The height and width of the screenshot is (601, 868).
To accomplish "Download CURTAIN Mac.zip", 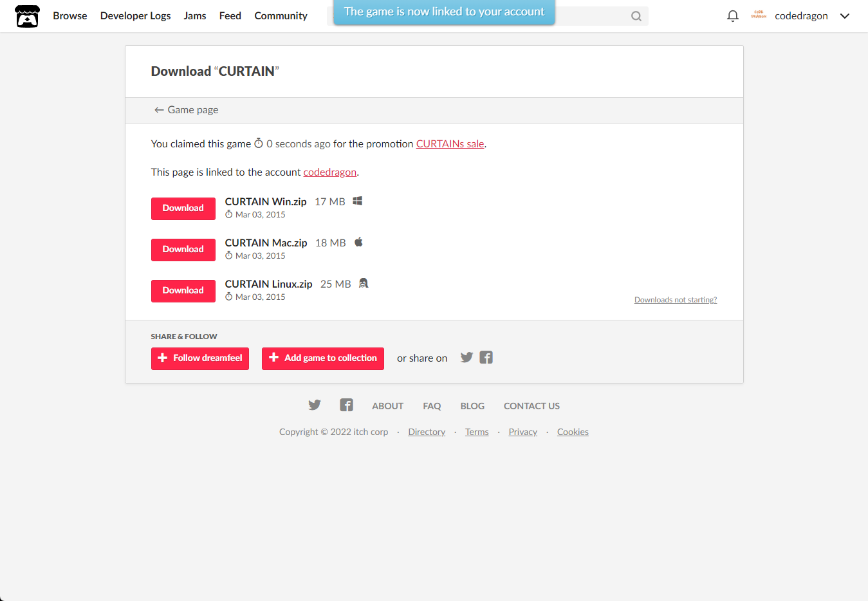I will click(x=183, y=250).
